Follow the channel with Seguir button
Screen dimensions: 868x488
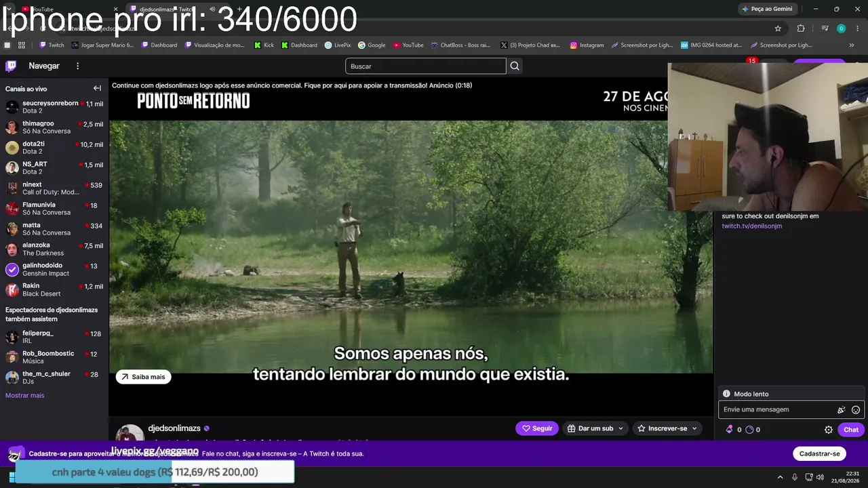point(537,428)
